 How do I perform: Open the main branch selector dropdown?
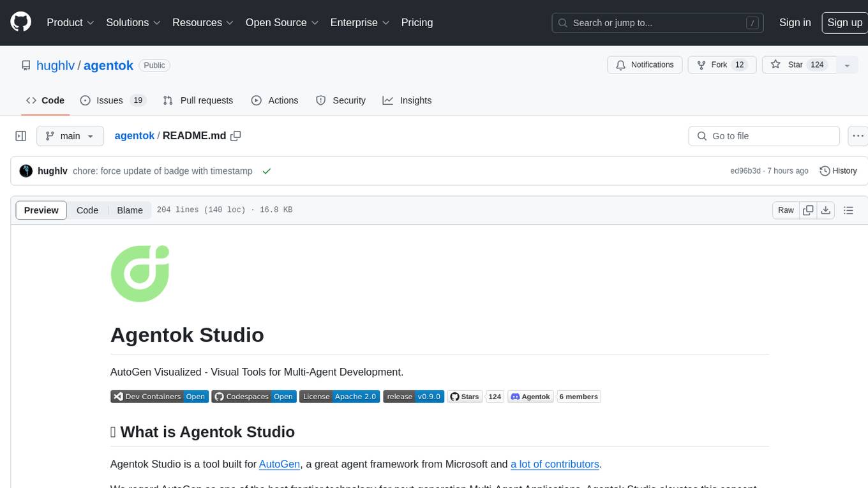click(70, 136)
